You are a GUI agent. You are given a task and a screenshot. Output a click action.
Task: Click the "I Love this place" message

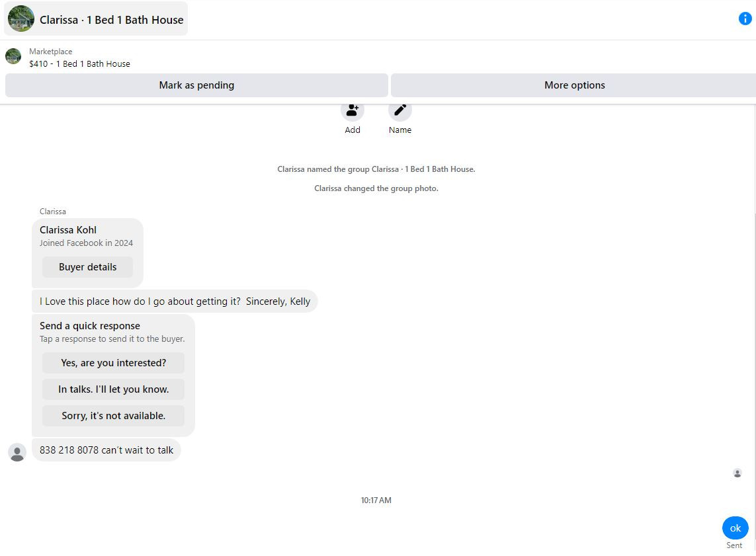[x=175, y=301]
